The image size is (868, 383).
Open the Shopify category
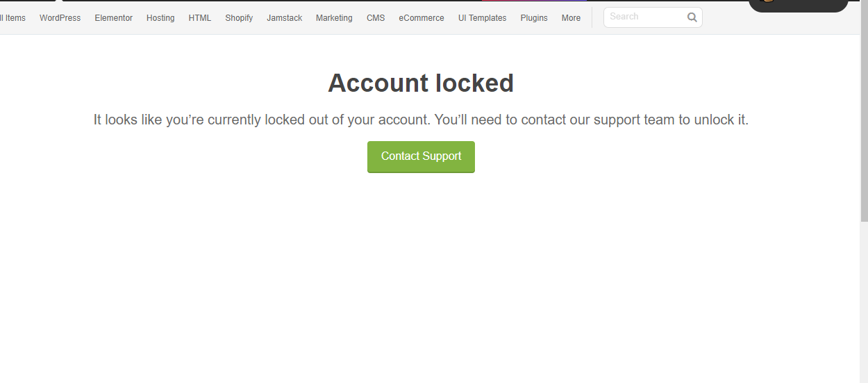[239, 18]
